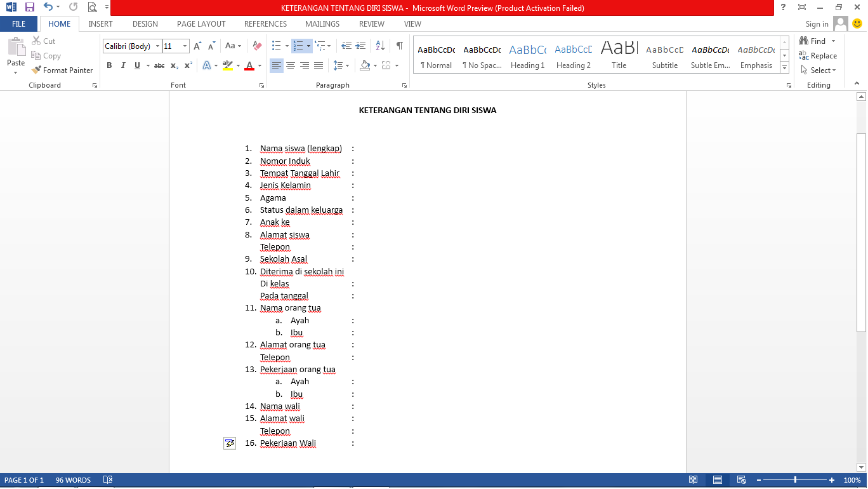Click the proofing errors status icon
Viewport: 868px width, 489px height.
click(x=108, y=480)
